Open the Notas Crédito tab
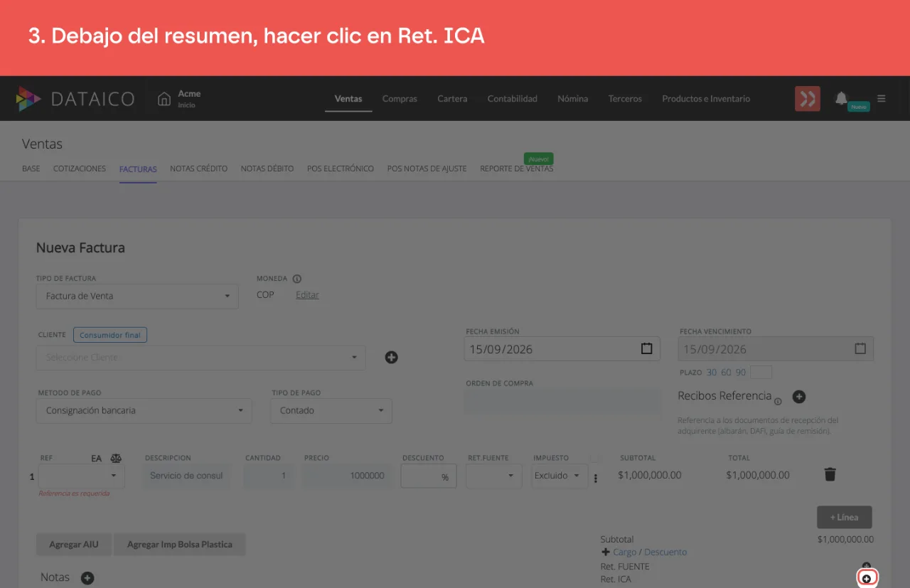This screenshot has width=910, height=588. (x=199, y=169)
